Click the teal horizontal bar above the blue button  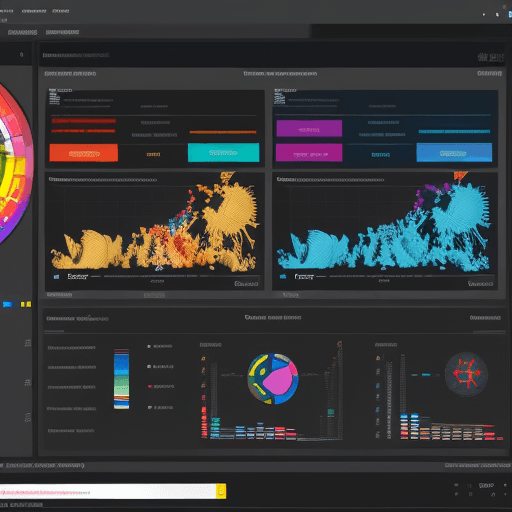click(x=454, y=132)
